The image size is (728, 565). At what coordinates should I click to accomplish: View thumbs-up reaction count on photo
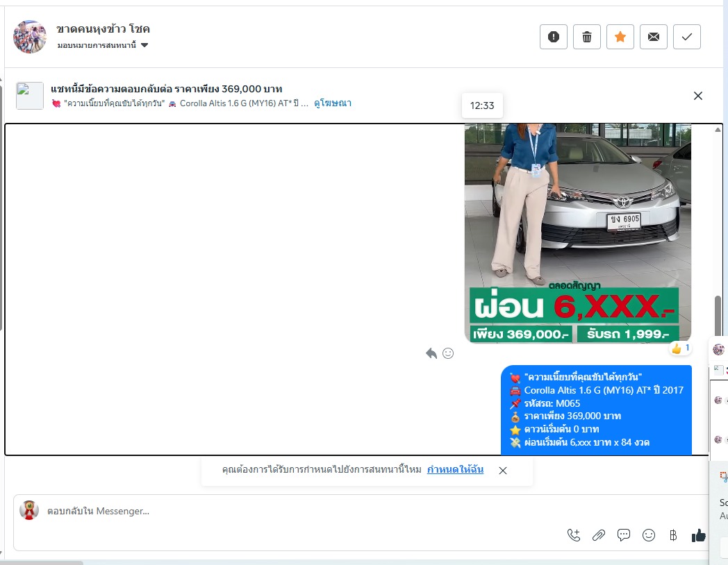click(x=680, y=348)
